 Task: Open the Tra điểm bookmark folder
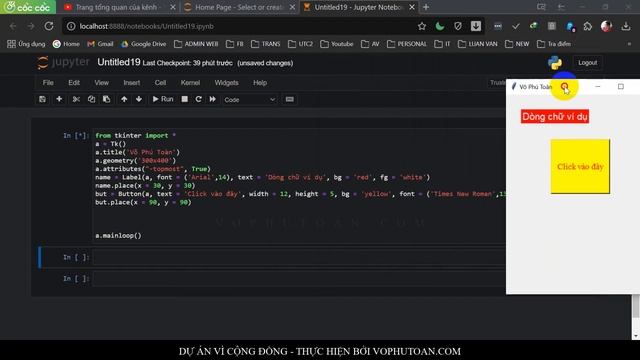[554, 44]
